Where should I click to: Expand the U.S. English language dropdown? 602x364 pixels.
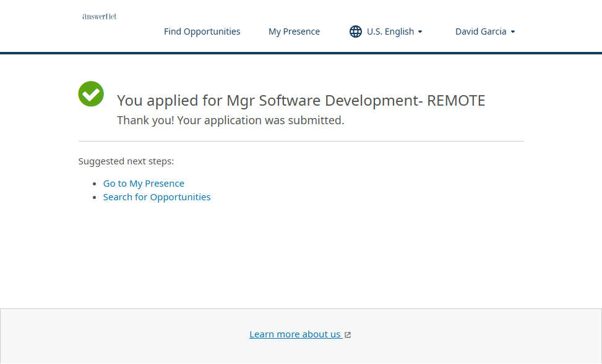[390, 32]
